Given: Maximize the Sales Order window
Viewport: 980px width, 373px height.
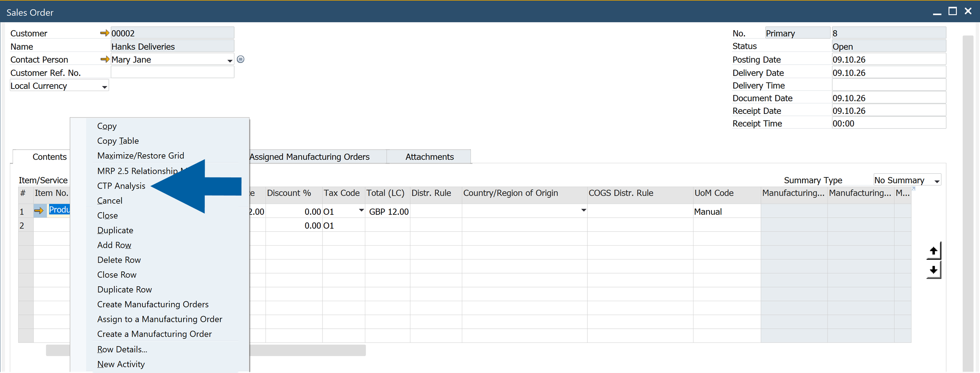Looking at the screenshot, I should (x=953, y=11).
